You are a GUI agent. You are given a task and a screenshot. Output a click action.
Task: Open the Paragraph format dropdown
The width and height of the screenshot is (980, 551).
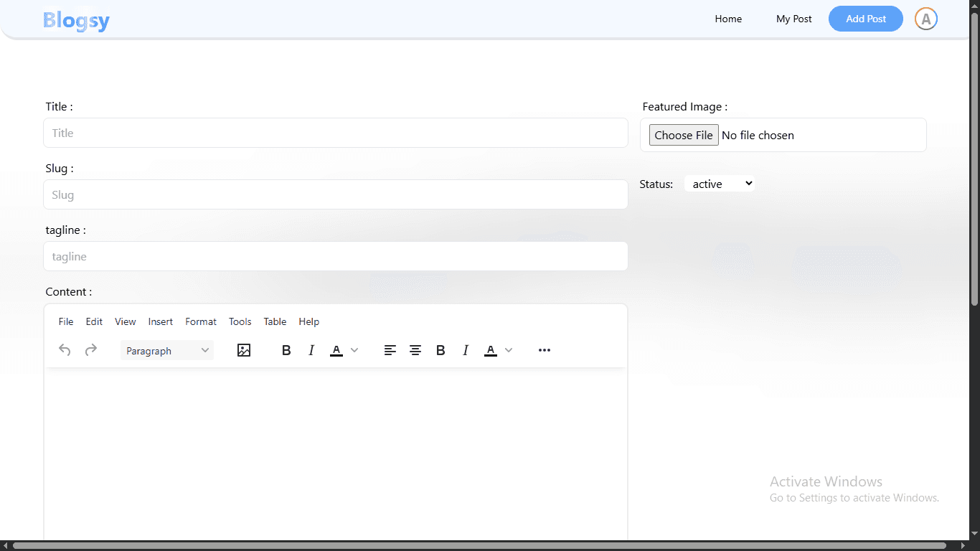pyautogui.click(x=166, y=350)
